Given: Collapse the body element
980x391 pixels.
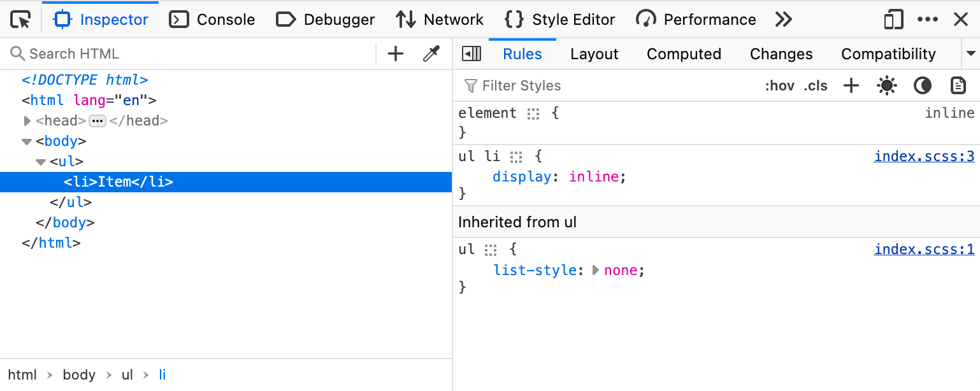Looking at the screenshot, I should point(27,141).
